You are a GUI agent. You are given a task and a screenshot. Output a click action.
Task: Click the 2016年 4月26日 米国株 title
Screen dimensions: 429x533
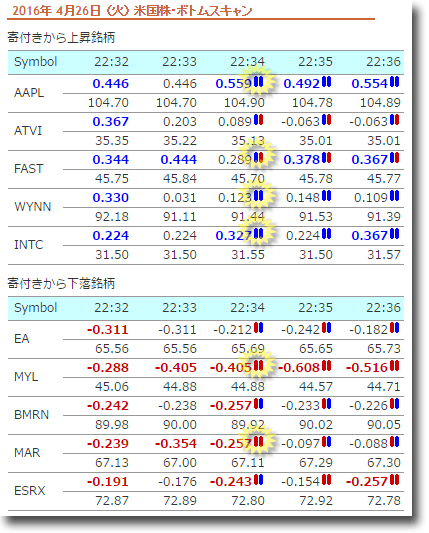tap(132, 11)
